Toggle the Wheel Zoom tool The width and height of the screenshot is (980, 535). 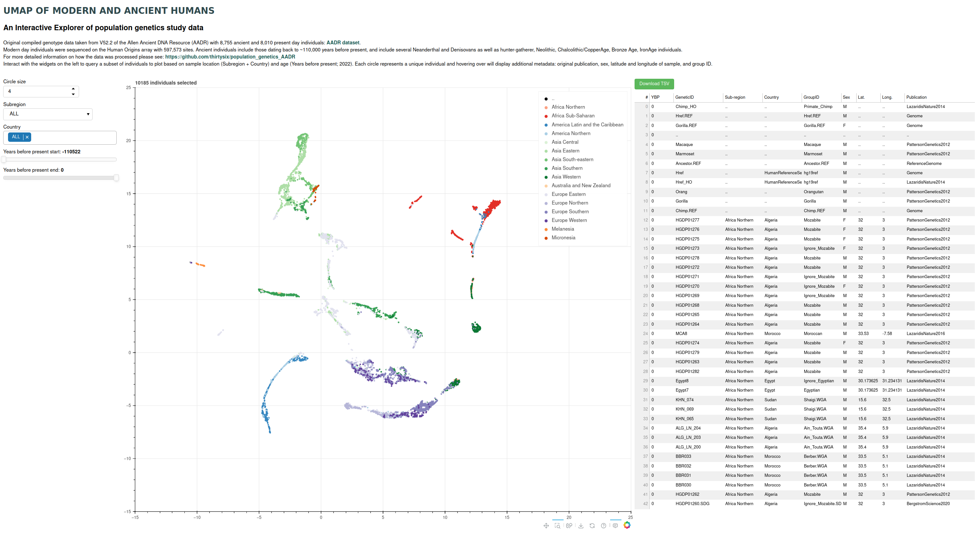569,525
